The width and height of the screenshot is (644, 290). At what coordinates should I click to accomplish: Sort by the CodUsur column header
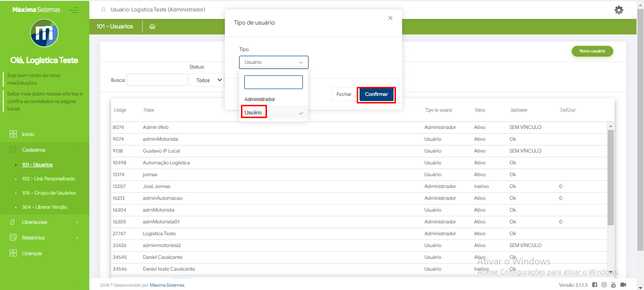(x=567, y=110)
